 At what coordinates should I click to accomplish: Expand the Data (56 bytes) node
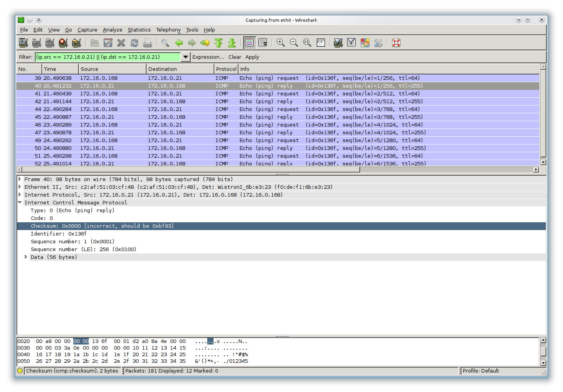[x=26, y=257]
